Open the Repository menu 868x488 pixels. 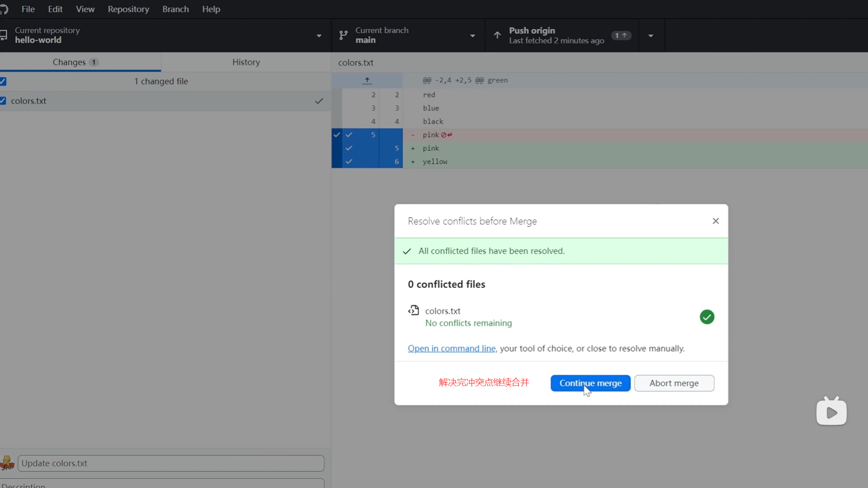click(128, 9)
